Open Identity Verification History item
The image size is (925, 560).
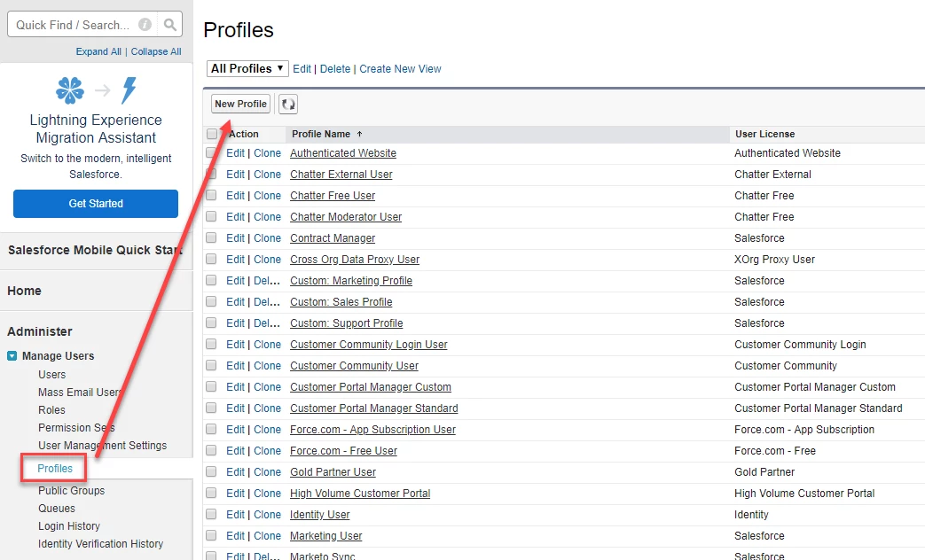(101, 543)
